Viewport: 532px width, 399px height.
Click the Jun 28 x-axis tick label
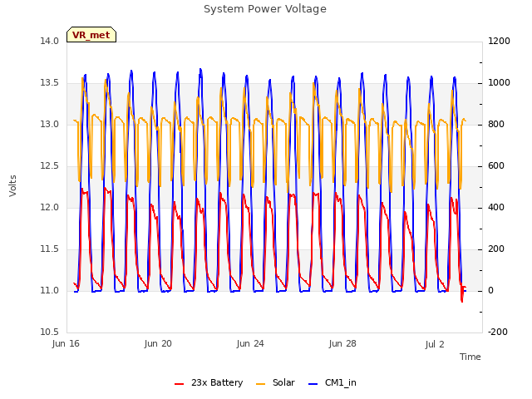pos(342,343)
